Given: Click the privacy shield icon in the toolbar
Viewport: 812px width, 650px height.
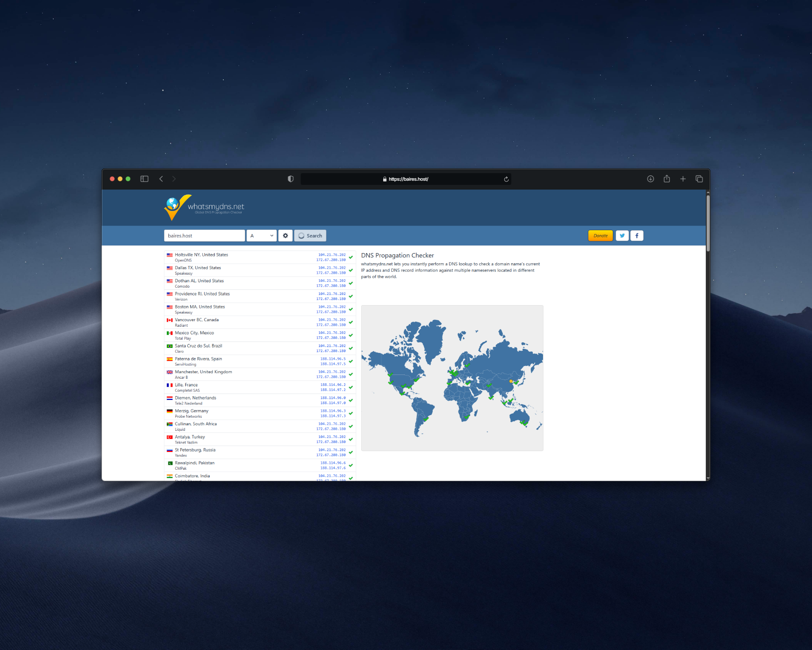Looking at the screenshot, I should (290, 179).
